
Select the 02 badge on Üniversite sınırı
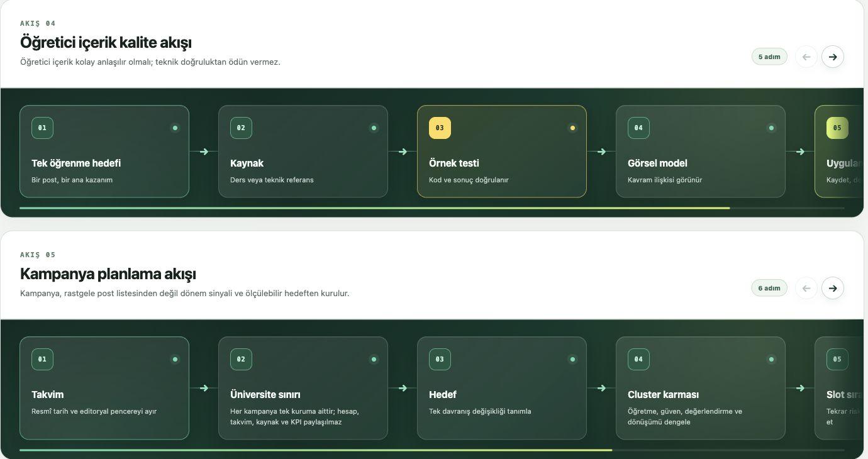coord(241,359)
